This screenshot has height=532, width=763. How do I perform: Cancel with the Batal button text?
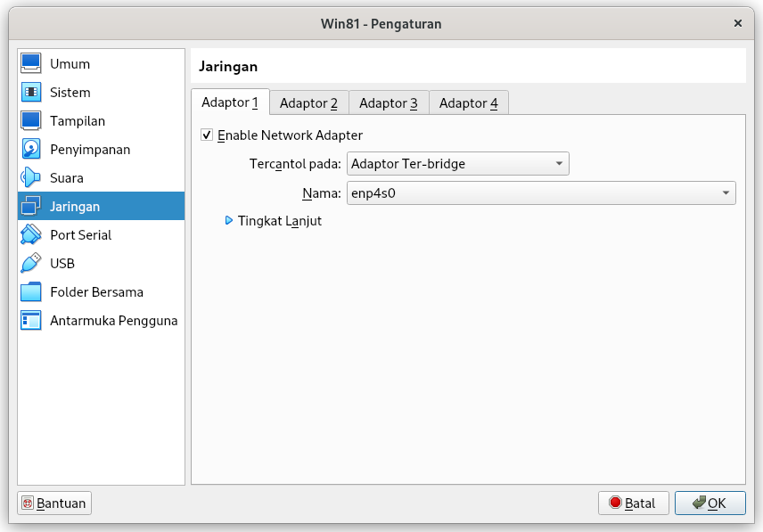click(640, 503)
